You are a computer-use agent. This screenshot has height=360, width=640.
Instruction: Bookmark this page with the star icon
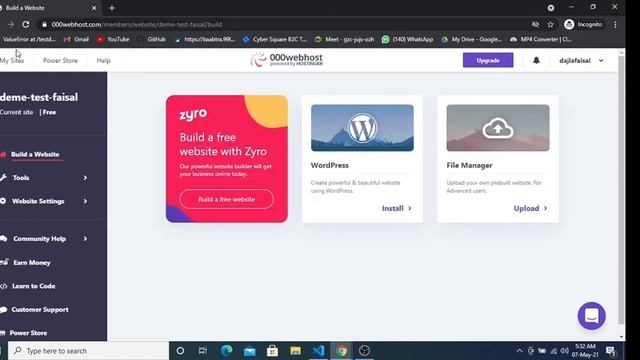(x=550, y=24)
